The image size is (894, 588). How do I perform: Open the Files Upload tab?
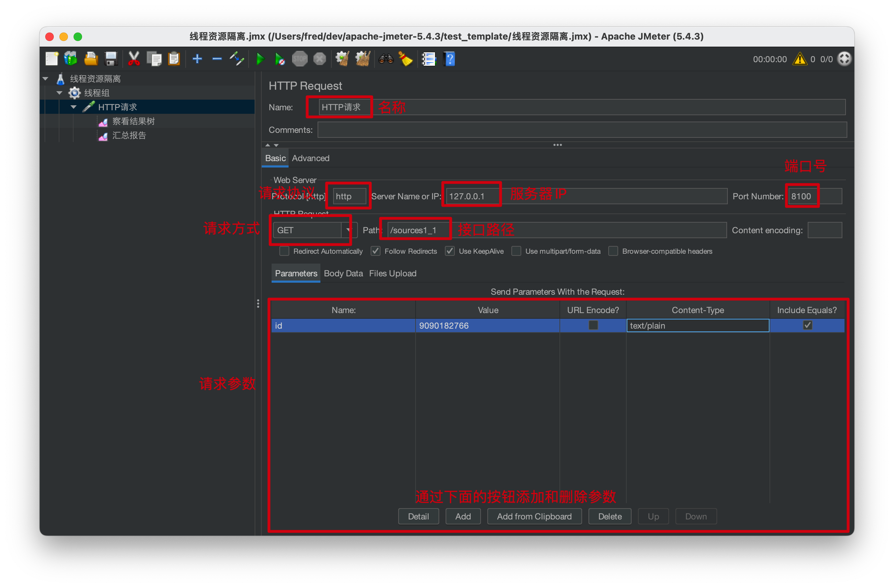[x=393, y=274]
